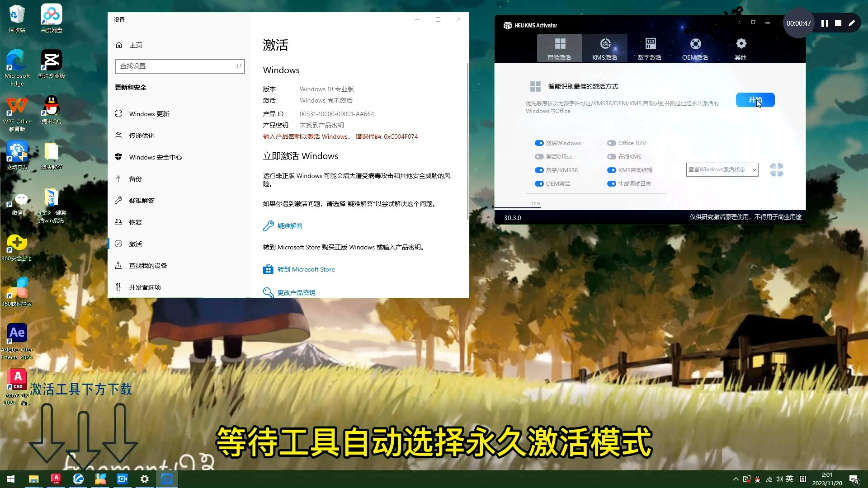
Task: Click the 转到 Microsoft Store link
Action: [306, 269]
